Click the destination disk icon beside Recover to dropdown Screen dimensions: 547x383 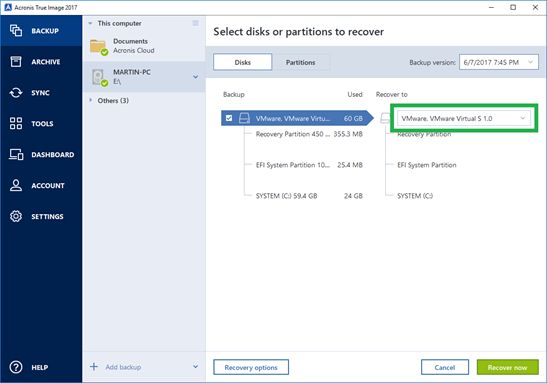point(385,118)
